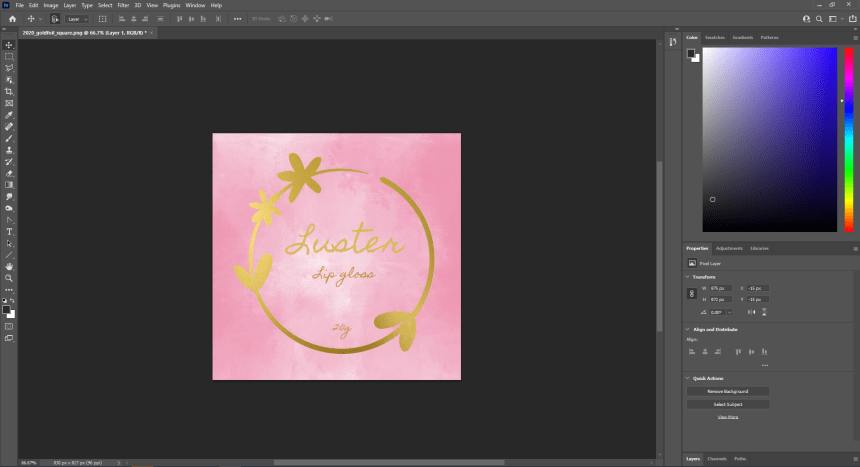Flip horizontally using the Transform flip icon
The width and height of the screenshot is (860, 467).
coord(749,310)
